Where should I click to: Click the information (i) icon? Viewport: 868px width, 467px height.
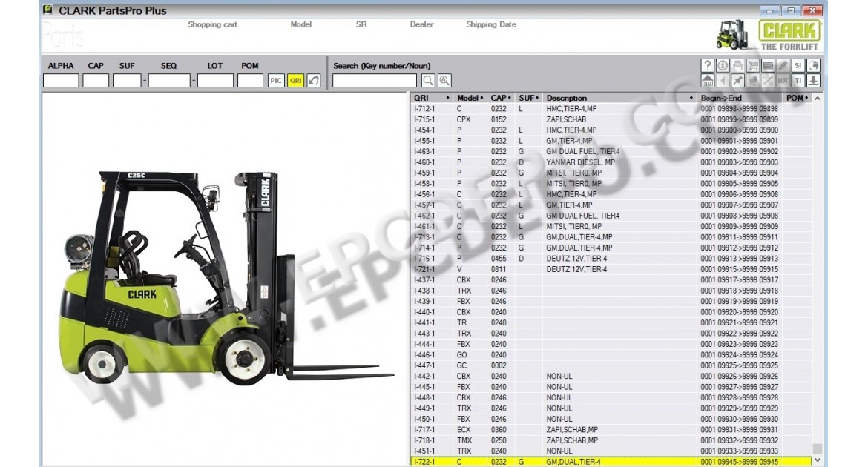point(723,65)
